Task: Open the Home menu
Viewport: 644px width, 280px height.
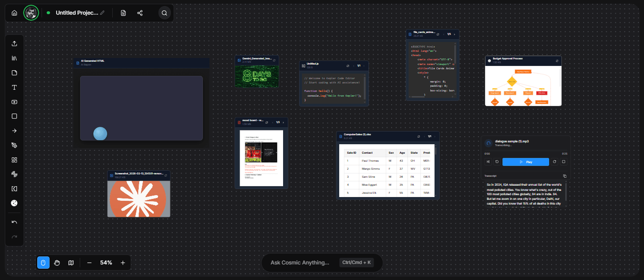Action: tap(14, 13)
